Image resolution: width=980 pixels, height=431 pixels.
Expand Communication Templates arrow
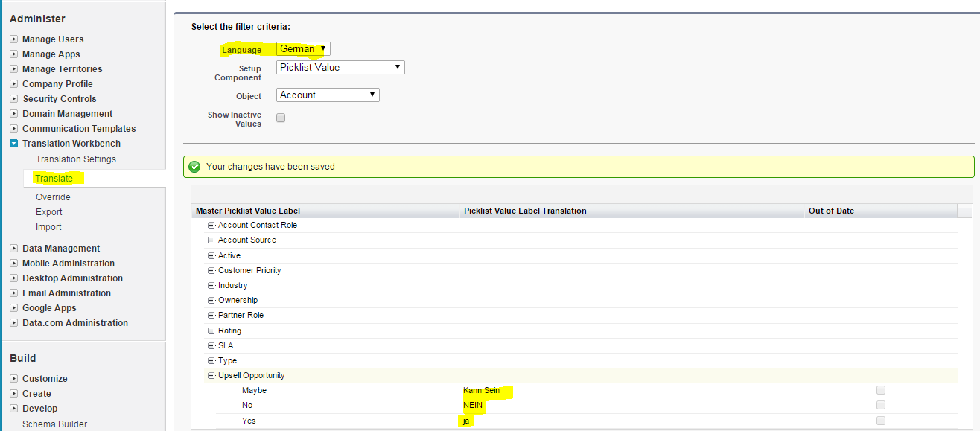tap(14, 129)
